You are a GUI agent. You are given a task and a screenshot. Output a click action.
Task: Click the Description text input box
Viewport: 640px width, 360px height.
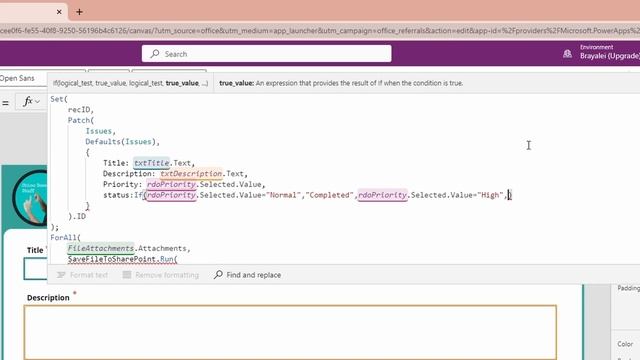click(x=290, y=332)
